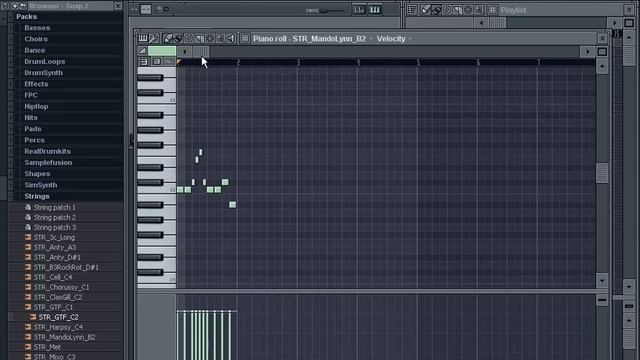This screenshot has width=640, height=360.
Task: Expand the Basses folder
Action: tap(37, 28)
